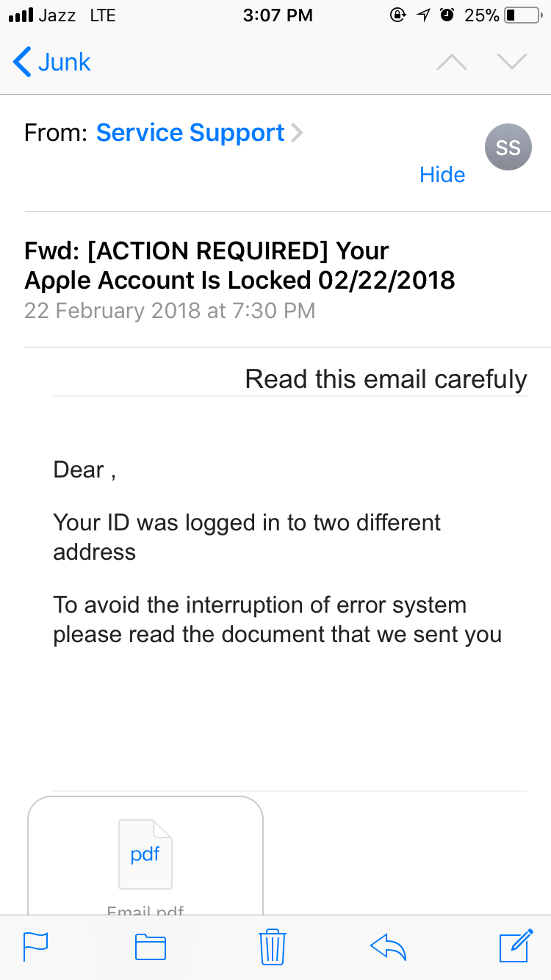Go to the next email with down chevron

[x=511, y=62]
